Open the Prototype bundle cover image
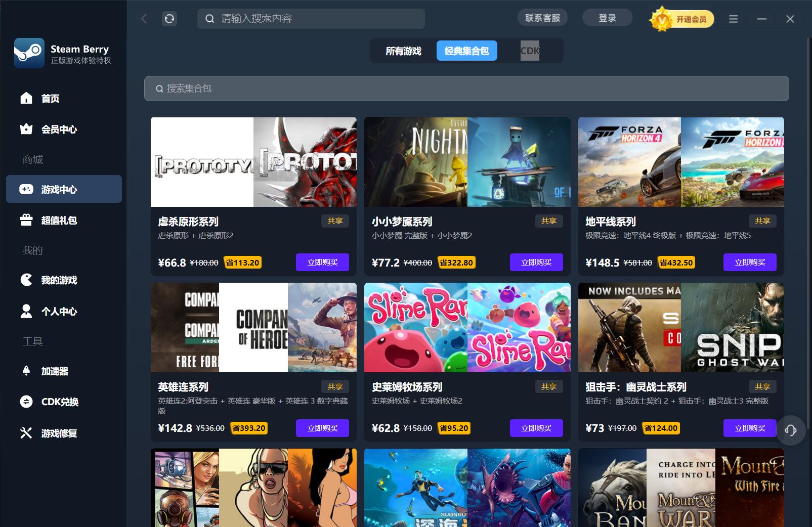The height and width of the screenshot is (527, 812). [x=253, y=162]
